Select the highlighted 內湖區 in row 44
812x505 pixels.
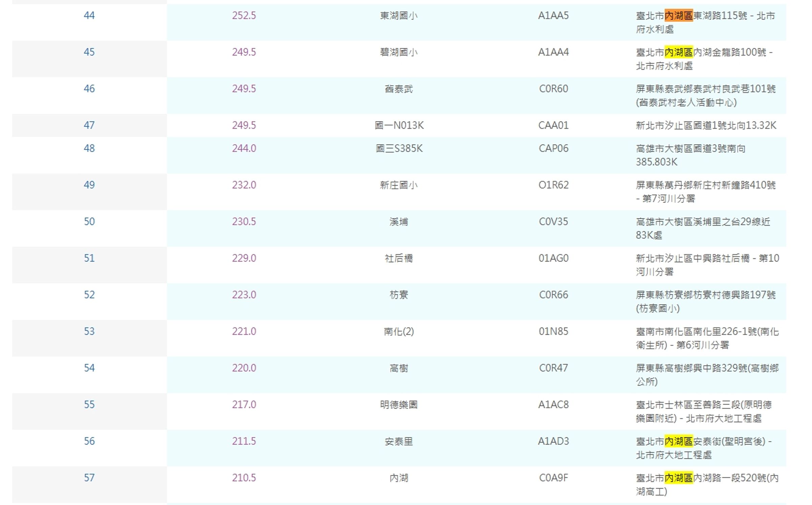(679, 16)
